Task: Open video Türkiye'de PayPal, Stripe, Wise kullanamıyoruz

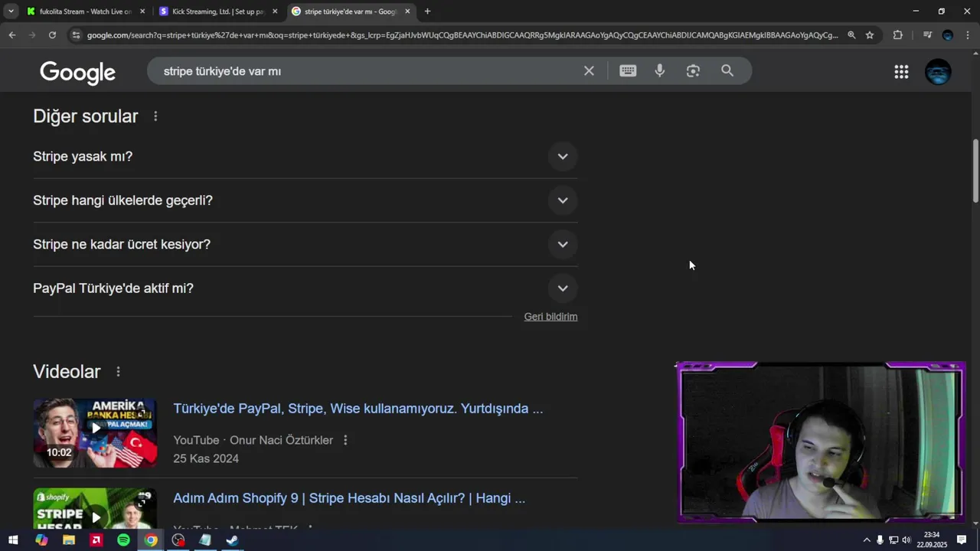Action: (358, 409)
